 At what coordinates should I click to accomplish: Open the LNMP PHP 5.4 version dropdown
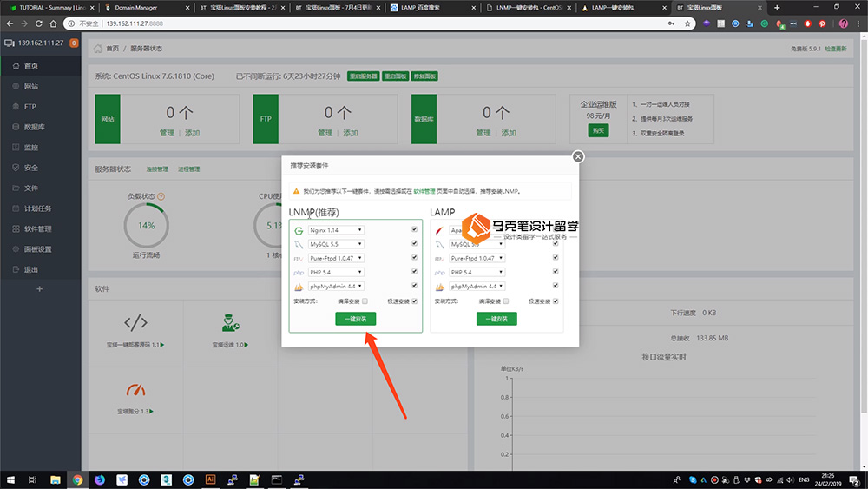336,273
